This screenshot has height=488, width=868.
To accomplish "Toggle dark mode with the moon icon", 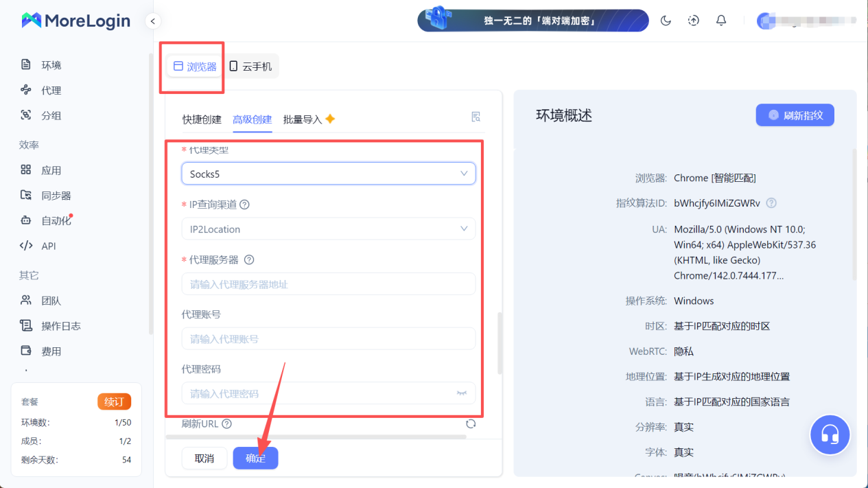I will [665, 21].
